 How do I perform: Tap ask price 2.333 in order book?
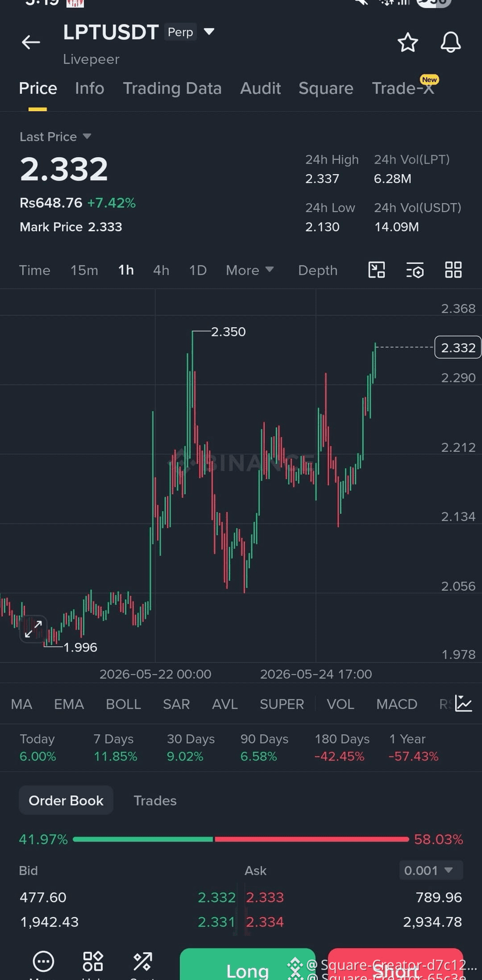265,897
